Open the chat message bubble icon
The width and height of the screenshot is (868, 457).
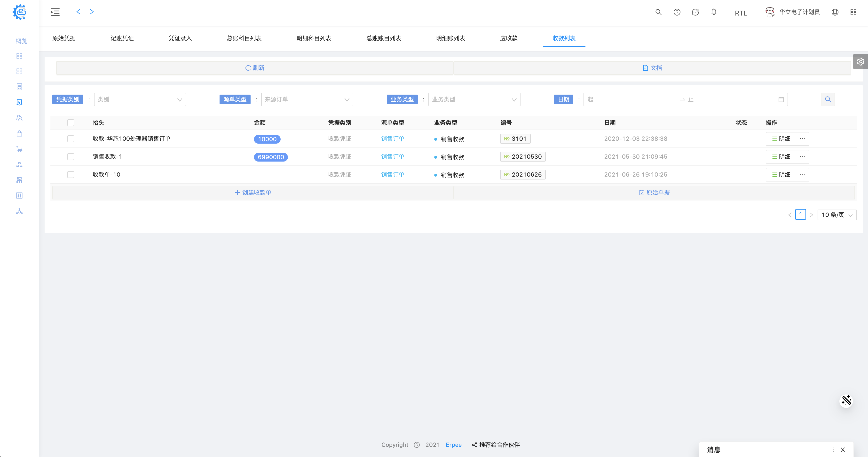click(x=695, y=12)
